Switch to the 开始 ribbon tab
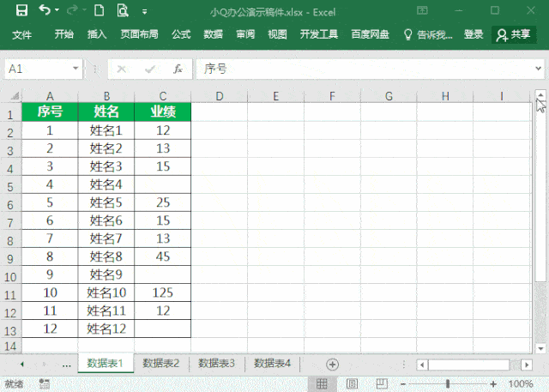The image size is (549, 392). 64,34
